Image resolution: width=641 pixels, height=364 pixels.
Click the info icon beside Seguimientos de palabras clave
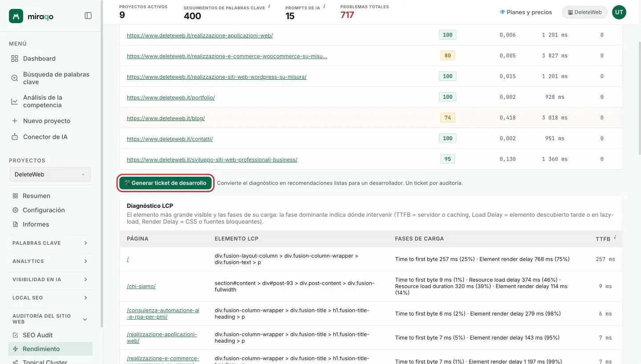[x=269, y=6]
